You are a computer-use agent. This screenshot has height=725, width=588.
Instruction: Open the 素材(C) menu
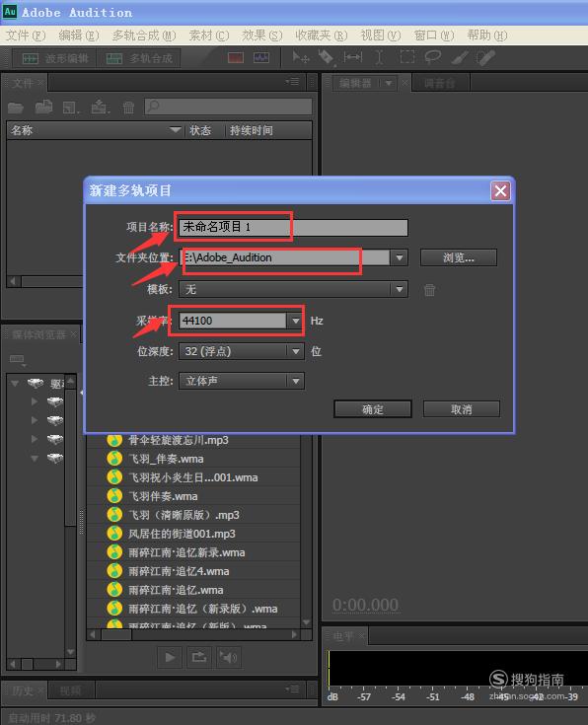click(x=208, y=36)
